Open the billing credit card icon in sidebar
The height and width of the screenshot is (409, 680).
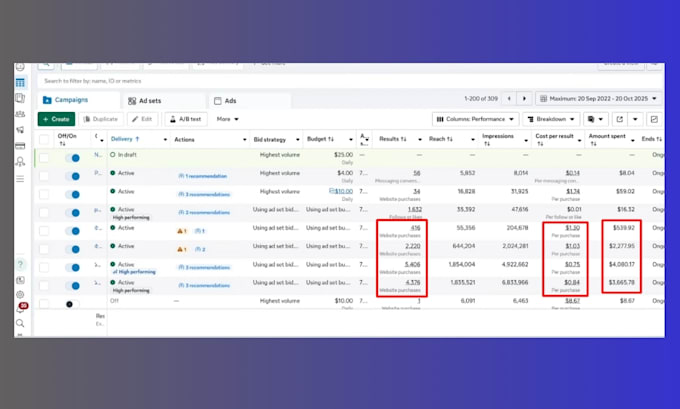(20, 146)
